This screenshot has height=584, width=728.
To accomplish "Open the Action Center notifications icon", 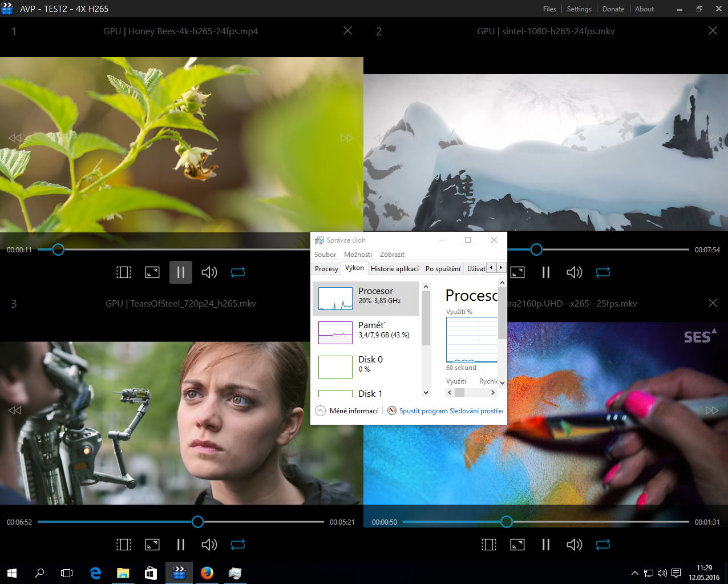I will point(676,573).
